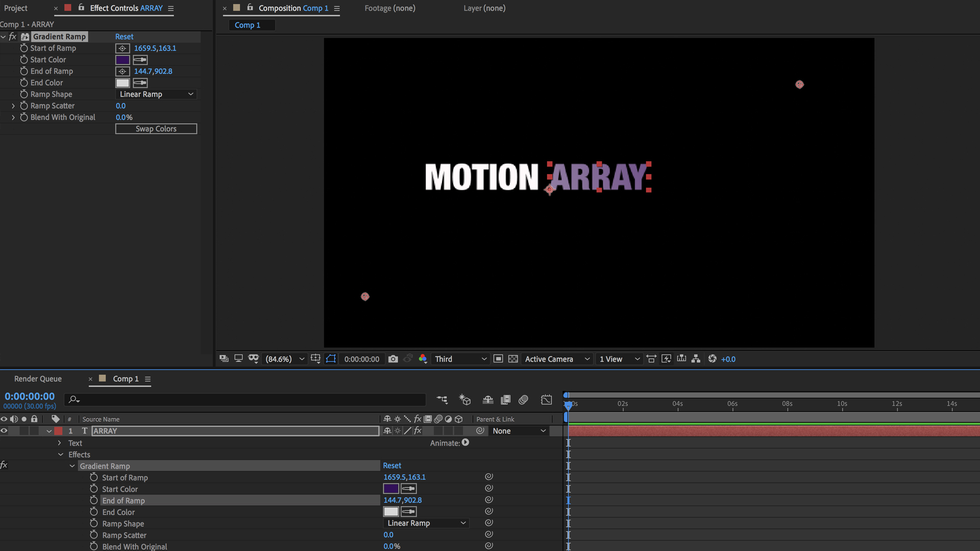Click the End Color swatch
The height and width of the screenshot is (551, 980).
122,83
